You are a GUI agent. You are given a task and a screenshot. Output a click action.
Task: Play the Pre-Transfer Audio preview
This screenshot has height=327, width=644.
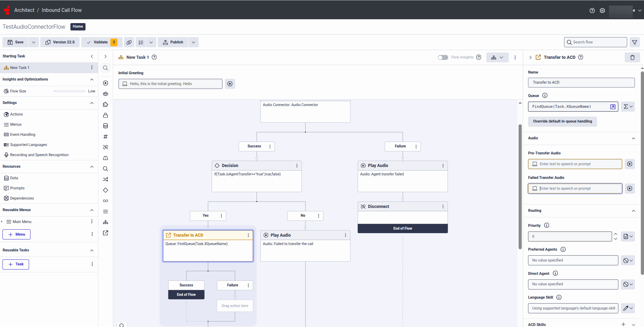click(x=630, y=164)
